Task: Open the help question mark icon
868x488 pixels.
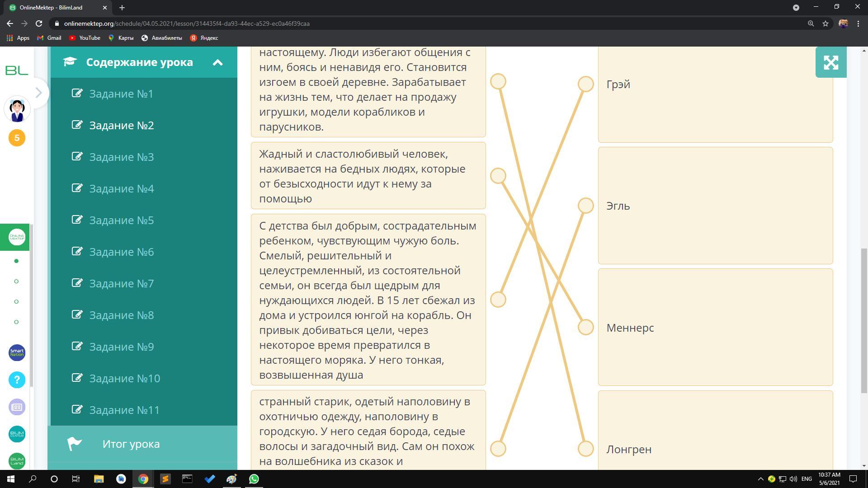Action: [x=17, y=380]
